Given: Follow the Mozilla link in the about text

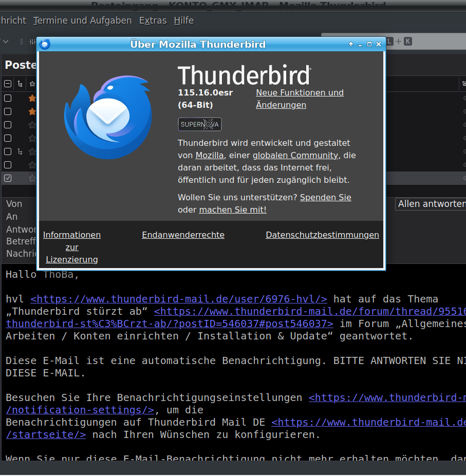Looking at the screenshot, I should tap(209, 155).
